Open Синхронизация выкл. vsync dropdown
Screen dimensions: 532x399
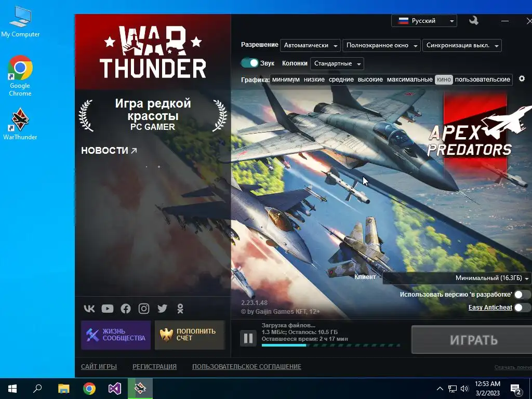[462, 45]
